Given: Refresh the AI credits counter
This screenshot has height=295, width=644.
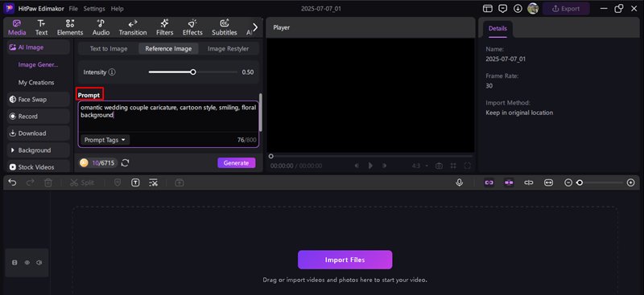Looking at the screenshot, I should [126, 163].
